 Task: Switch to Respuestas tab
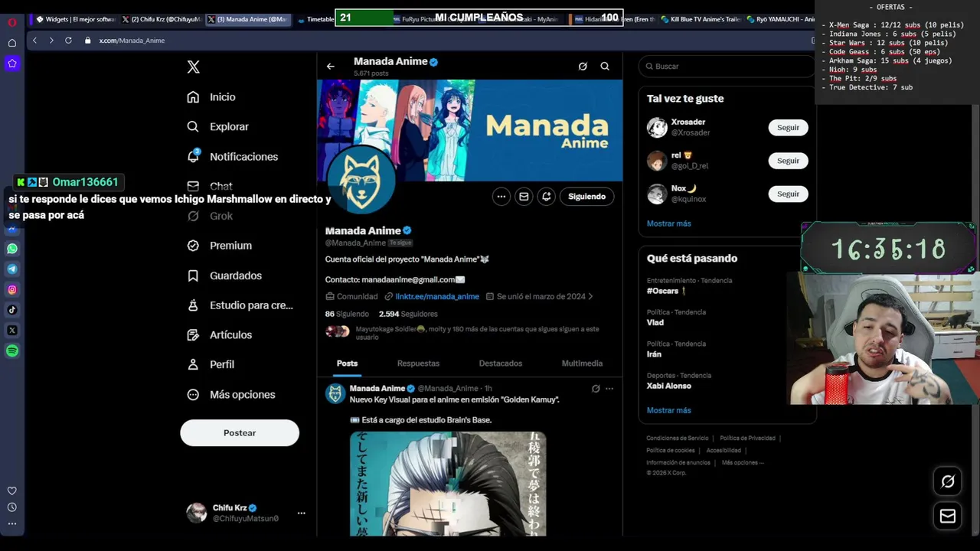point(418,364)
